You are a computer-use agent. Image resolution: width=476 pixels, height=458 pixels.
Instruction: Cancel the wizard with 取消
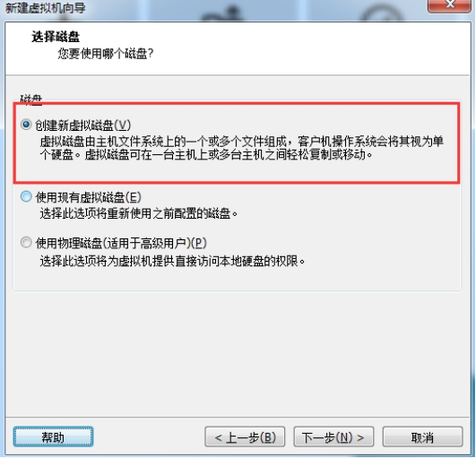422,437
